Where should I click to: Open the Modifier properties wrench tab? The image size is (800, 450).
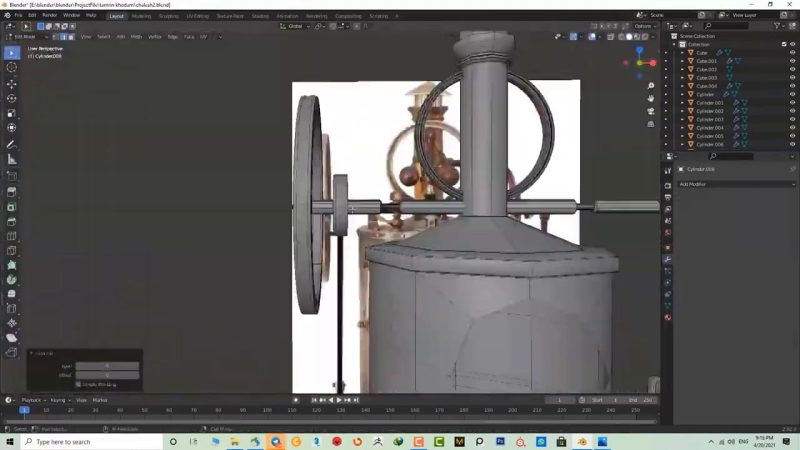click(668, 259)
